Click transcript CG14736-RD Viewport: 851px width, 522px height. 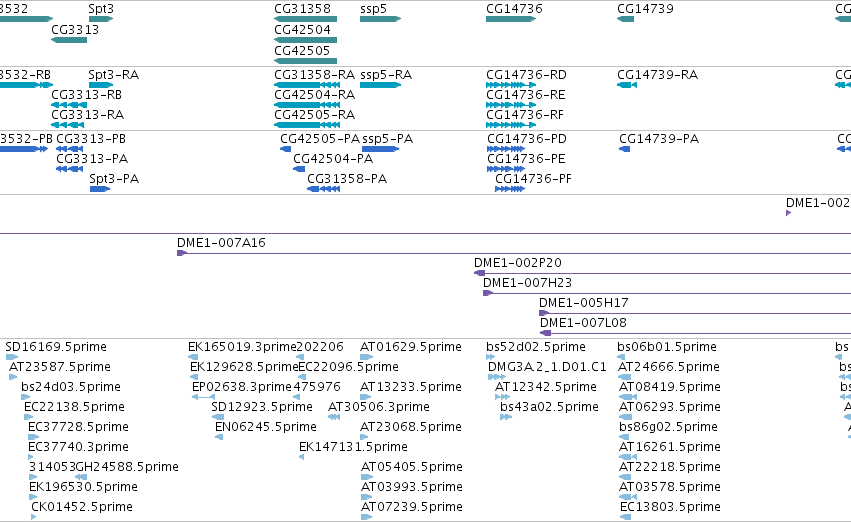(x=511, y=85)
